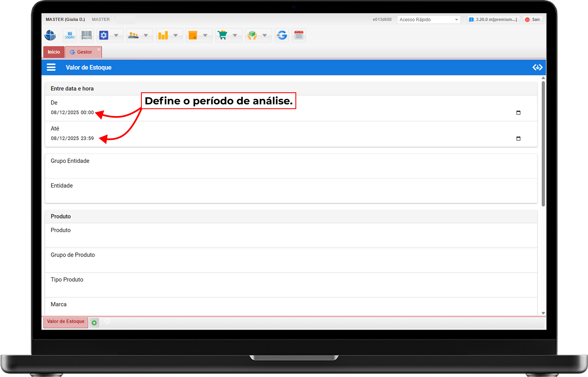Toggle the code view icon in blue header
The width and height of the screenshot is (588, 377).
pos(537,67)
